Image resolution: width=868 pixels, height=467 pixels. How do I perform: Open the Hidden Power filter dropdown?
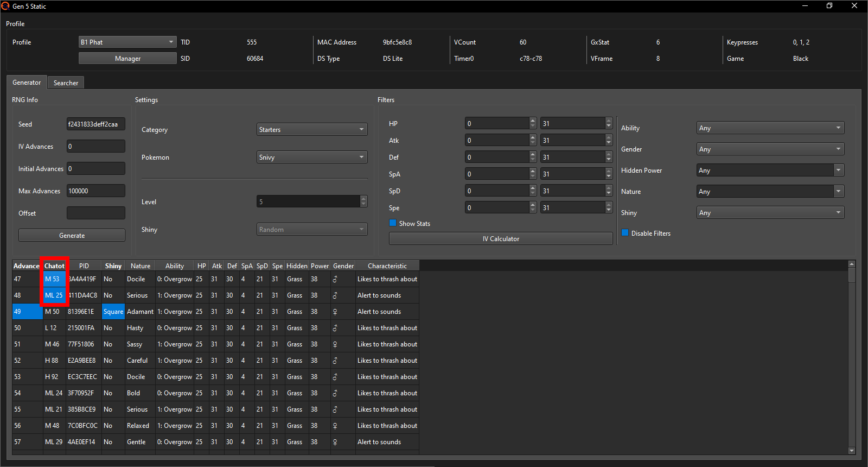[x=770, y=171]
